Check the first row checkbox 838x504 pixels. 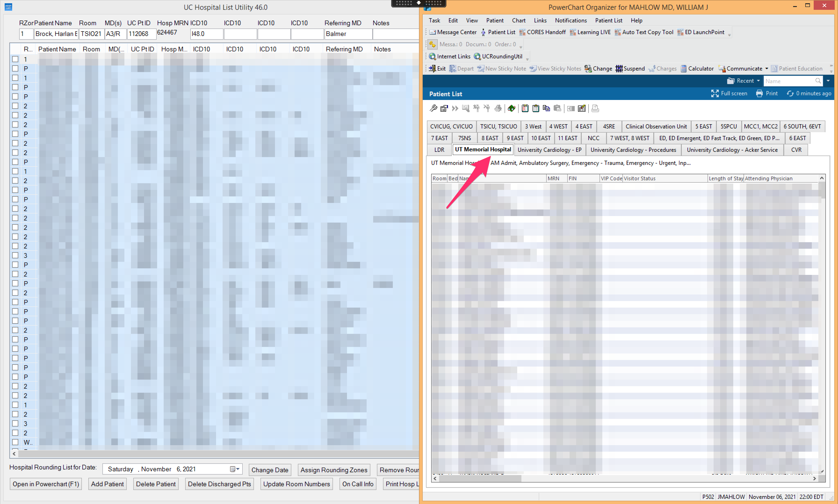pos(15,59)
